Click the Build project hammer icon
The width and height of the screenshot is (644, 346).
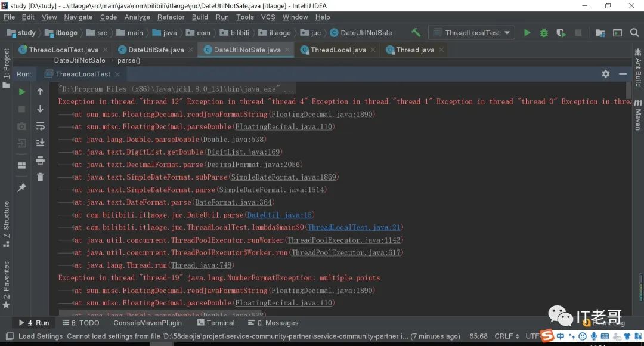click(416, 32)
